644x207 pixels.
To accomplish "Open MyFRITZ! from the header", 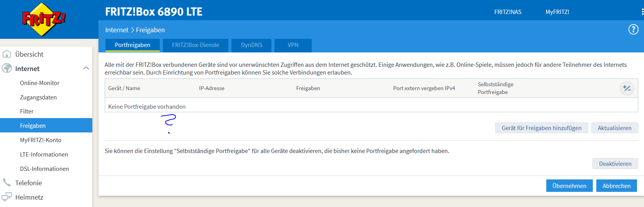I will (557, 12).
